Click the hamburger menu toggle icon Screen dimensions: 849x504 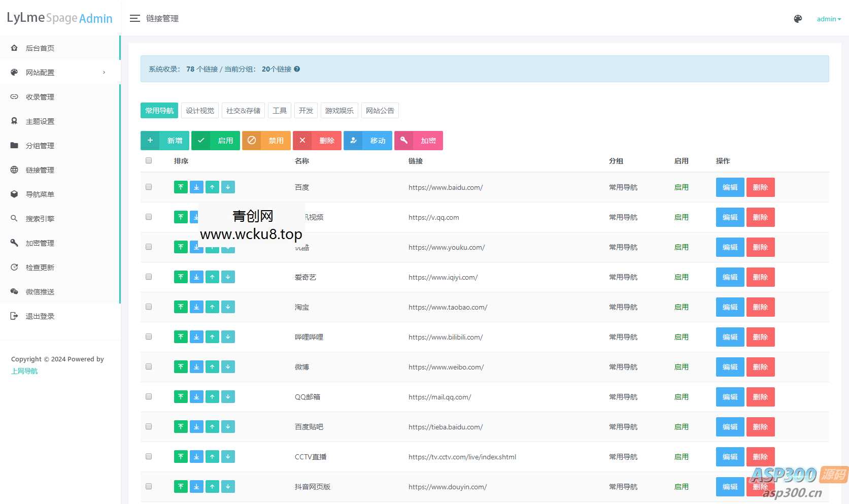click(x=134, y=18)
